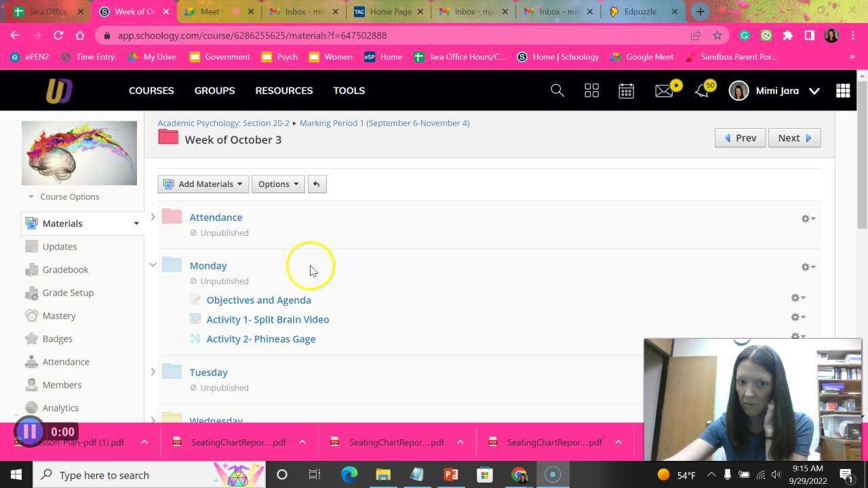Open the notifications bell icon
The width and height of the screenshot is (868, 488).
tap(702, 91)
